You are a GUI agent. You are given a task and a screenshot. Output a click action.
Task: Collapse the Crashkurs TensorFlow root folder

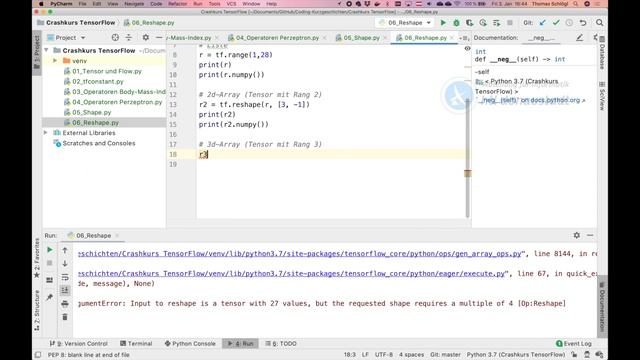[x=47, y=51]
